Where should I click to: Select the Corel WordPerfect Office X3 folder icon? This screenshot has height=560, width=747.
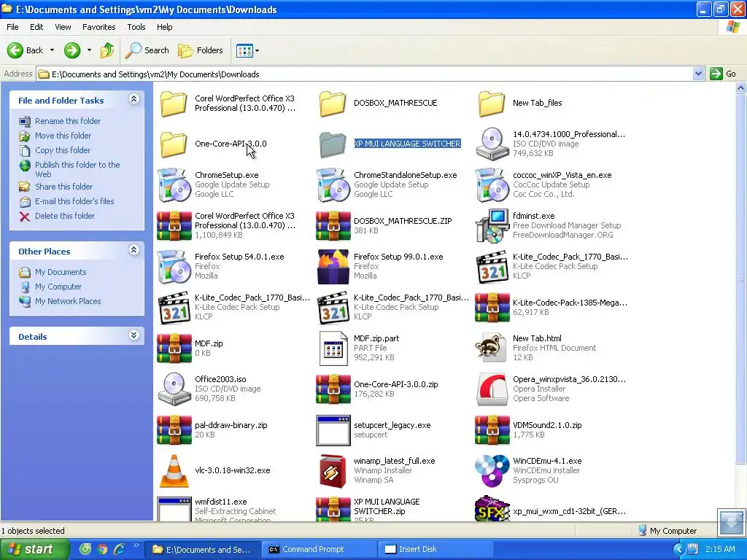[x=174, y=104]
